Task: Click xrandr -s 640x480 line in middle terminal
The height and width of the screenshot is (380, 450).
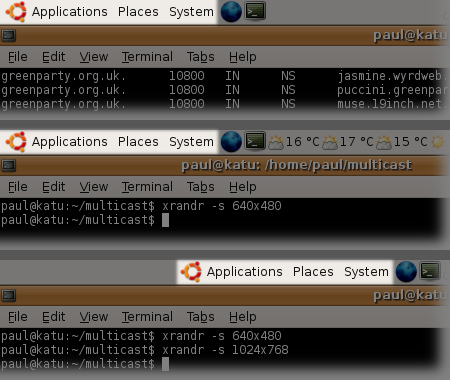Action: 141,206
